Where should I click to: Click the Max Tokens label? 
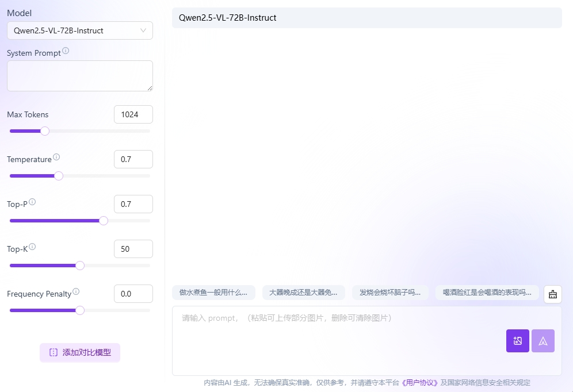coord(28,114)
